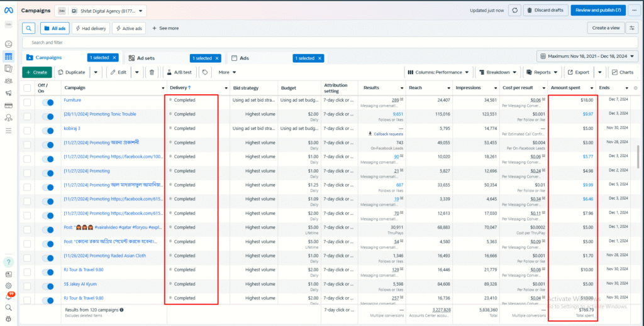
Task: Click the Meta logo icon
Action: click(x=9, y=10)
